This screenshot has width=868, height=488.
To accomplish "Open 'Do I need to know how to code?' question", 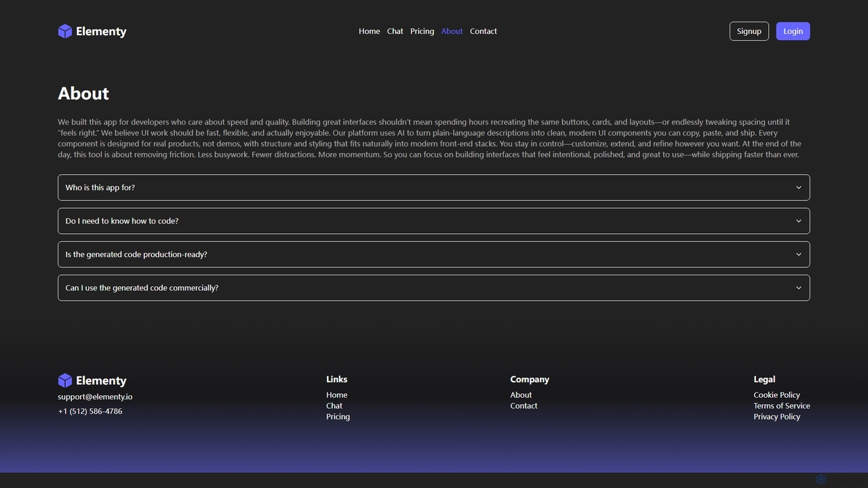I will pos(434,221).
